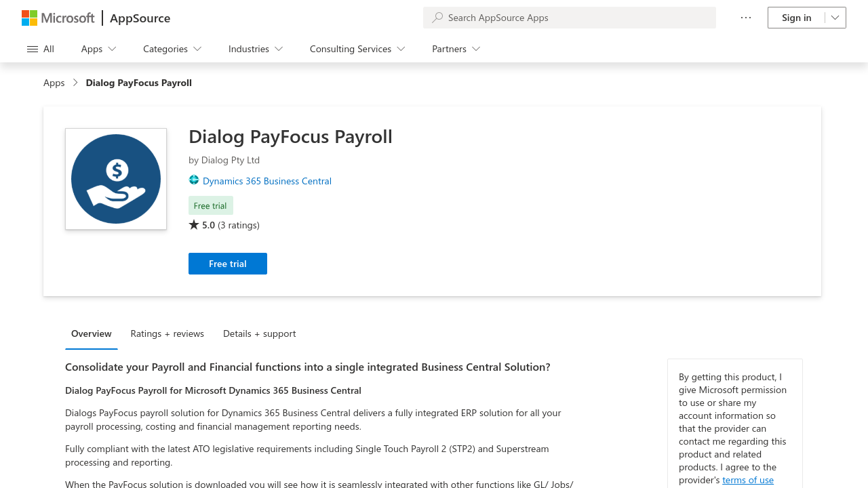This screenshot has width=868, height=488.
Task: Switch to the Ratings + reviews tab
Action: point(167,333)
